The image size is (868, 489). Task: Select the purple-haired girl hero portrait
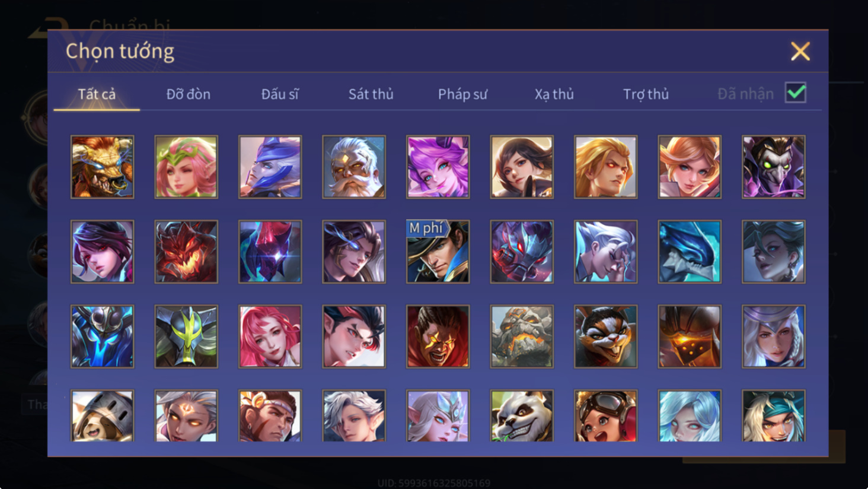coord(438,167)
